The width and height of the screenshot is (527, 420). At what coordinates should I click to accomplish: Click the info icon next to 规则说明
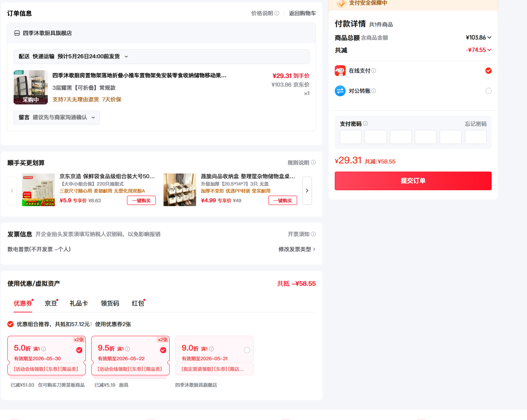click(313, 163)
